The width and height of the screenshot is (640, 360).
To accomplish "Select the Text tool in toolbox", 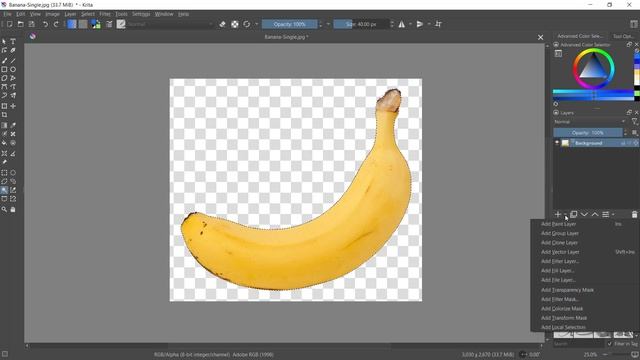I will coord(13,42).
